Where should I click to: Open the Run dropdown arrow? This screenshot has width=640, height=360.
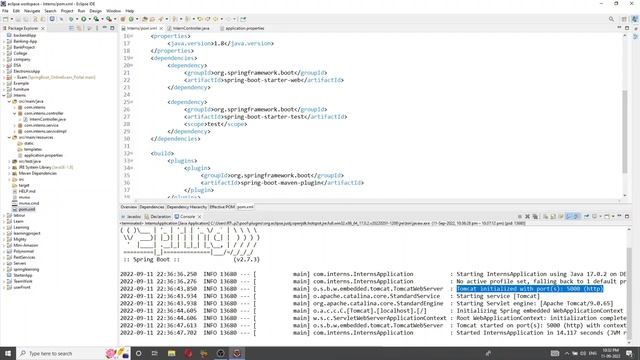[89, 19]
